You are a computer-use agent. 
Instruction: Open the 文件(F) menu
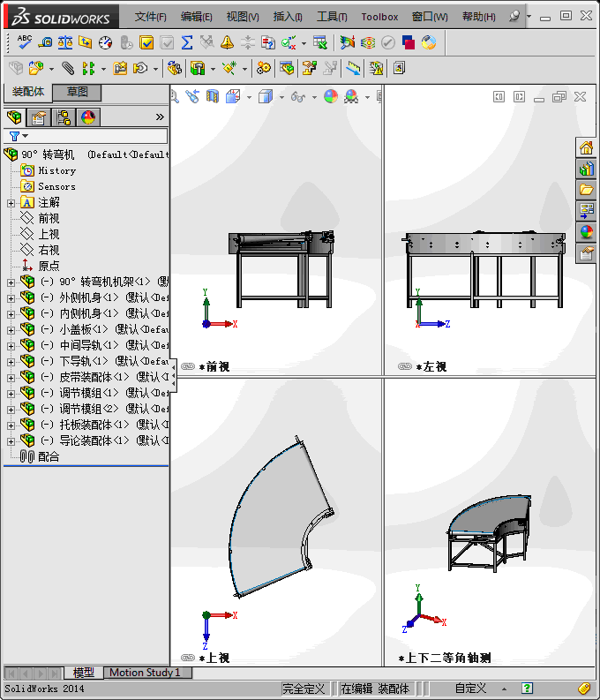pyautogui.click(x=150, y=17)
